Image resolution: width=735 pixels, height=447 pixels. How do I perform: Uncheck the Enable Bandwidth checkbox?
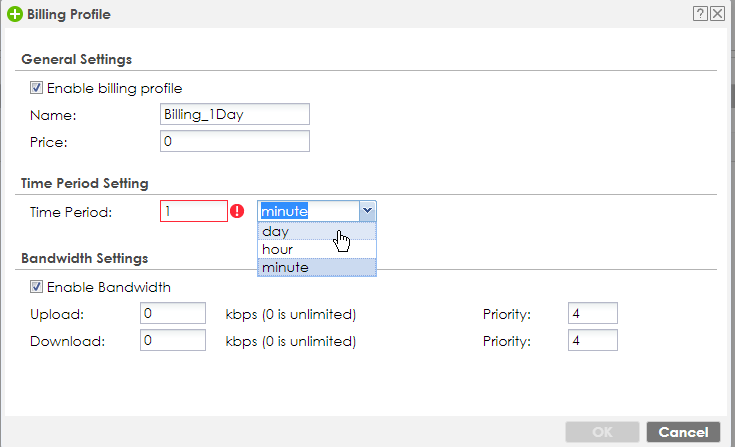pos(38,287)
